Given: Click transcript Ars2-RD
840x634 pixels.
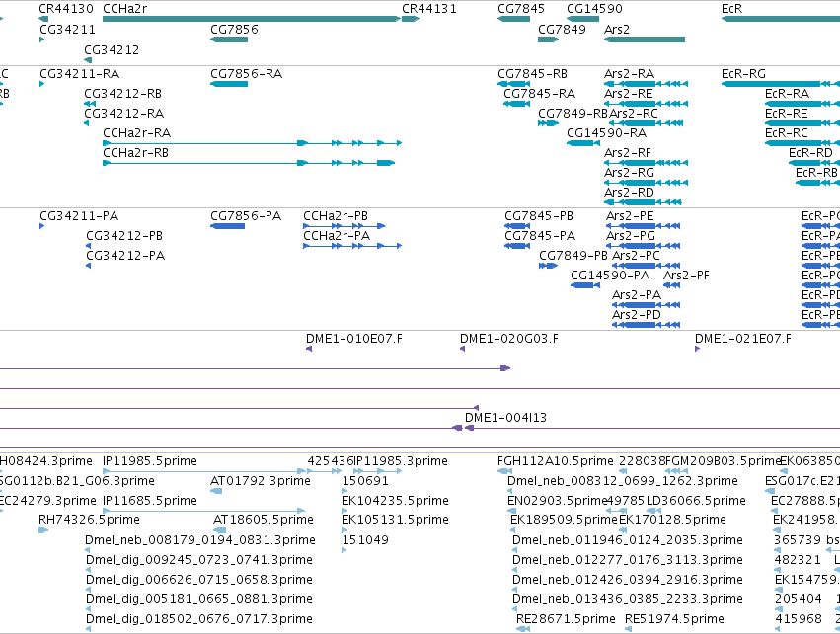Looking at the screenshot, I should coord(643,202).
